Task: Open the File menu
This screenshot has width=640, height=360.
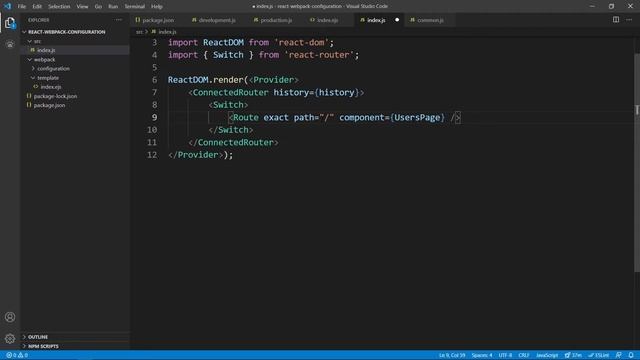Action: click(22, 7)
